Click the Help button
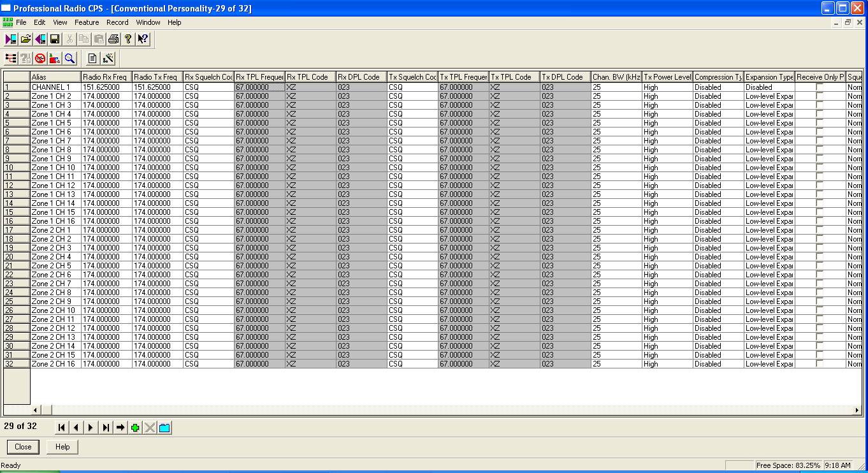This screenshot has height=473, width=868. click(61, 447)
